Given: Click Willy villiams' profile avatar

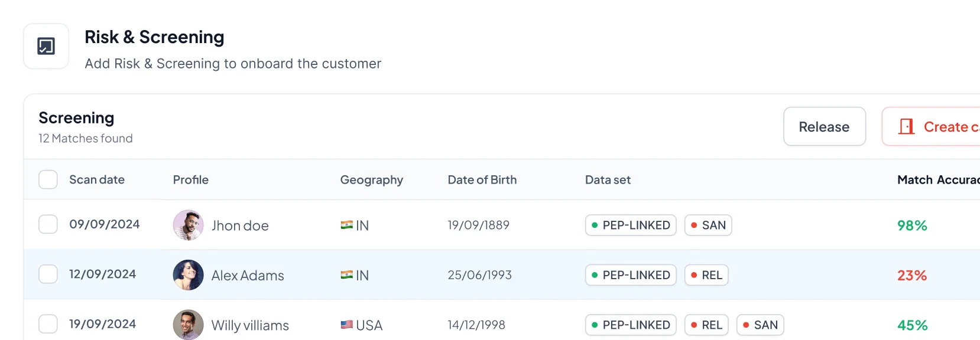Looking at the screenshot, I should [188, 325].
